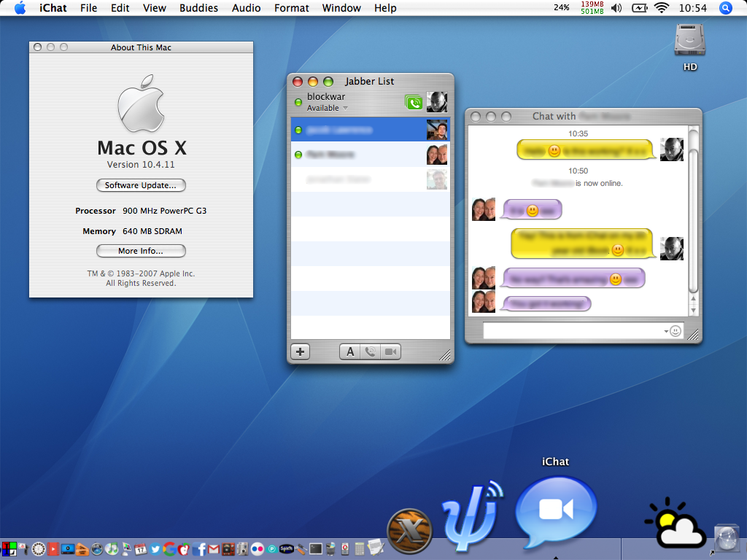Open the iChat menu
Image resolution: width=747 pixels, height=560 pixels.
(x=53, y=8)
